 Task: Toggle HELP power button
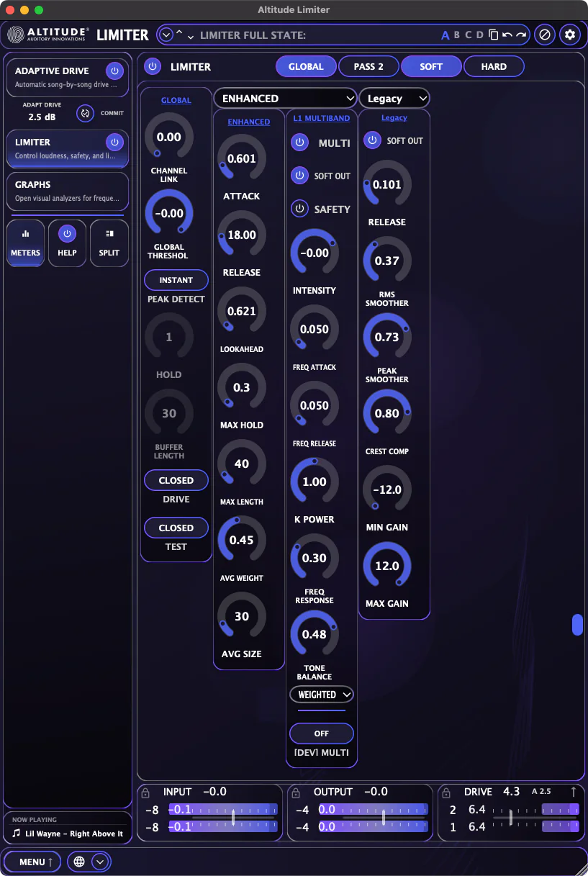click(x=67, y=233)
